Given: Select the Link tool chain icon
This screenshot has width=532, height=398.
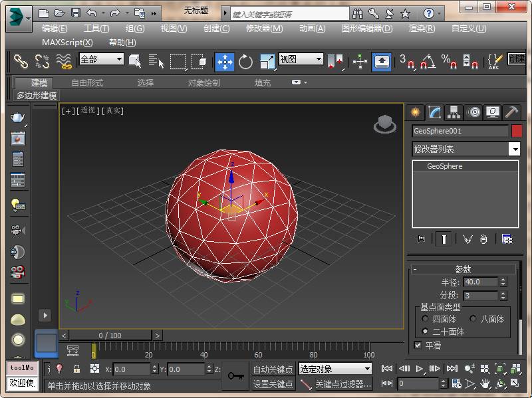Looking at the screenshot, I should (x=21, y=61).
